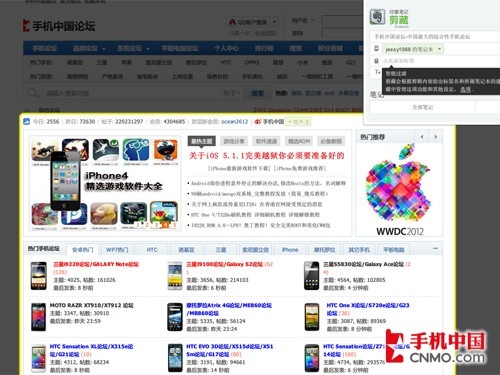Open the Galaxy S2 I9100 phone thumbnail
This screenshot has height=375, width=500.
pyautogui.click(x=175, y=276)
